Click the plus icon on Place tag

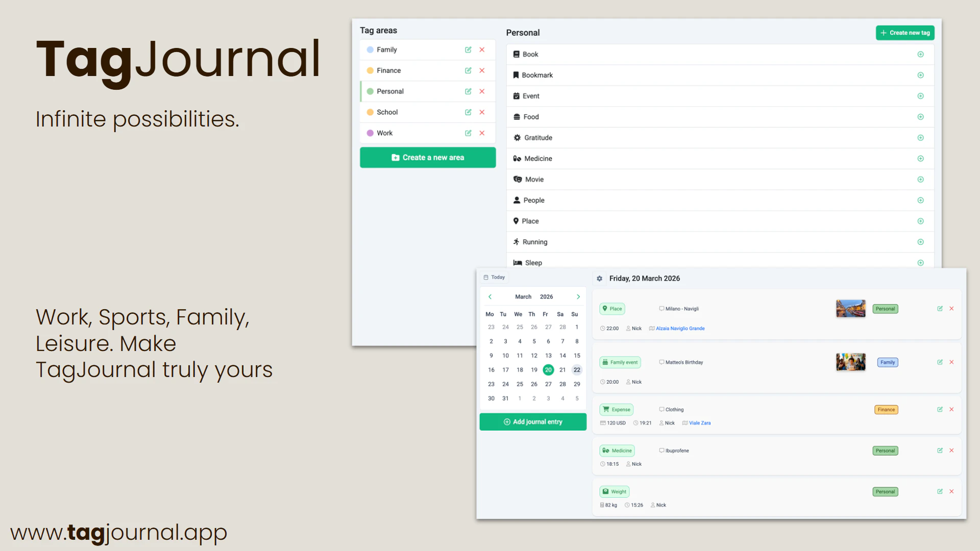pos(920,221)
